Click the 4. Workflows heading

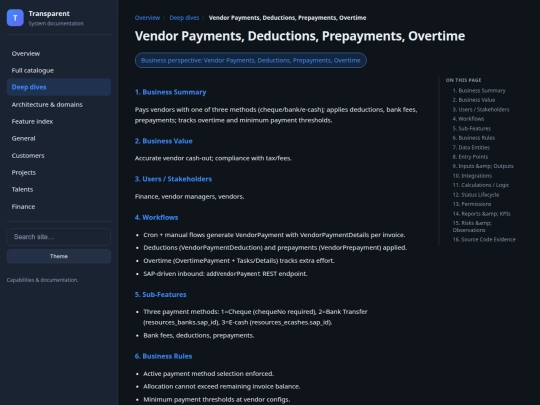(156, 217)
